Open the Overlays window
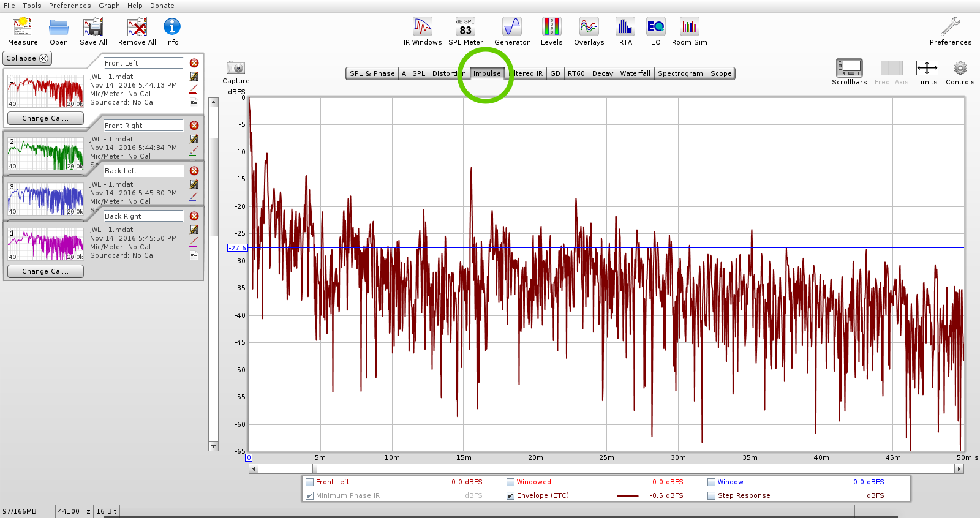980x518 pixels. tap(589, 31)
